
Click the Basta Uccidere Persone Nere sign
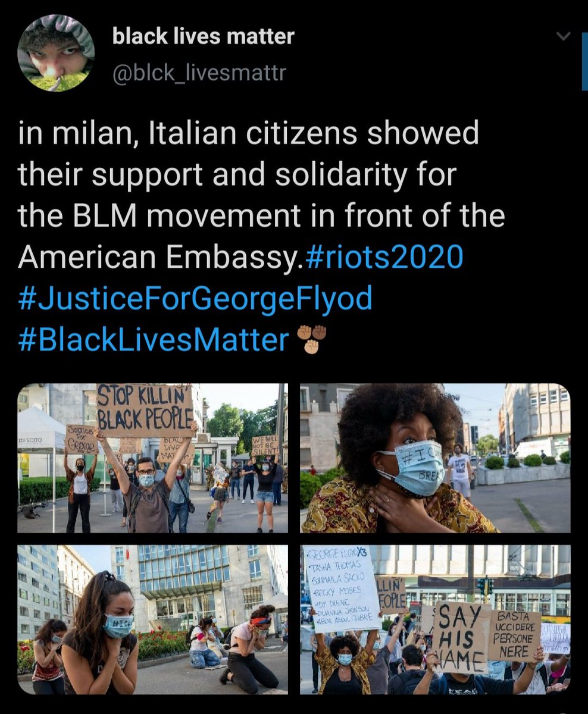coord(514,636)
